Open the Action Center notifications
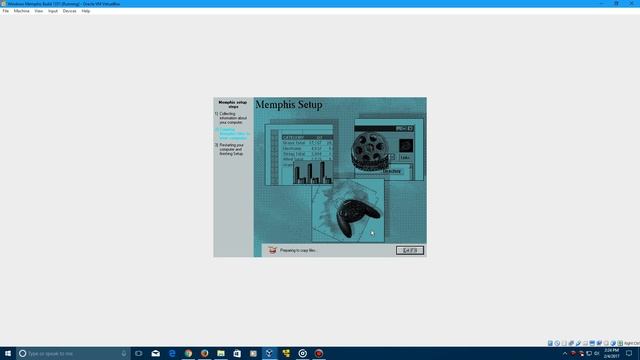This screenshot has height=360, width=640. [629, 353]
